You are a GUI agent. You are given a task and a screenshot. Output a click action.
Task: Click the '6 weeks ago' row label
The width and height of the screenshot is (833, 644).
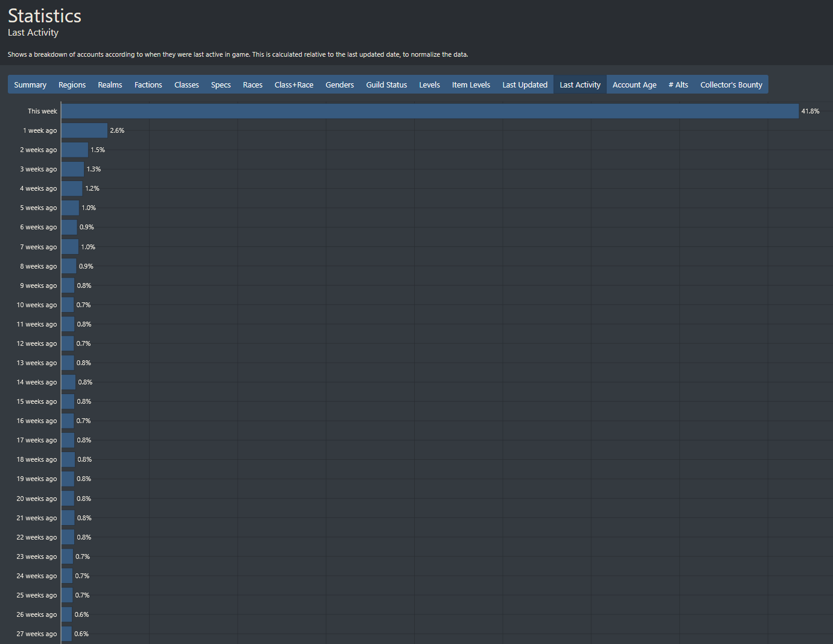point(39,227)
